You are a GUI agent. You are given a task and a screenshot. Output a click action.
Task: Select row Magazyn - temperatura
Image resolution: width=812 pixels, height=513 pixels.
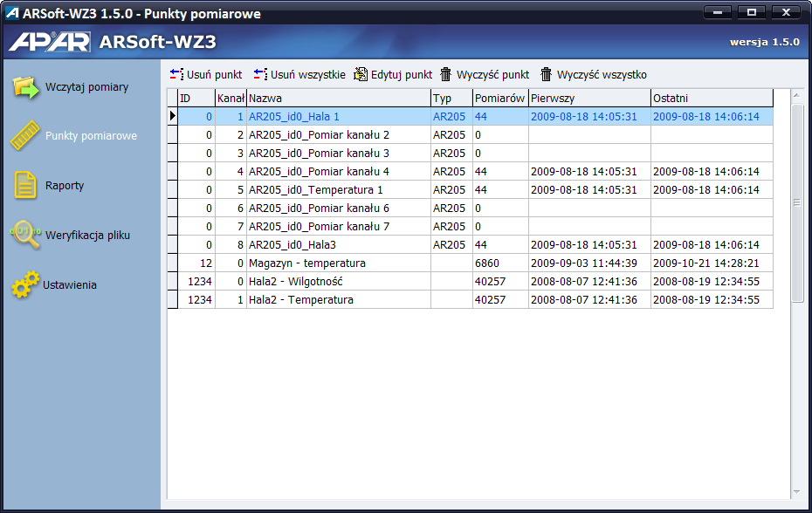(471, 263)
